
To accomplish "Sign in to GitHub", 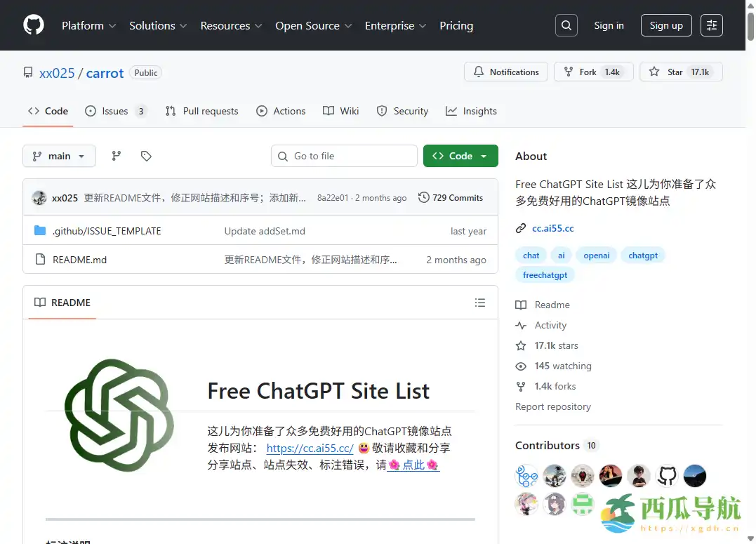I will click(x=609, y=25).
